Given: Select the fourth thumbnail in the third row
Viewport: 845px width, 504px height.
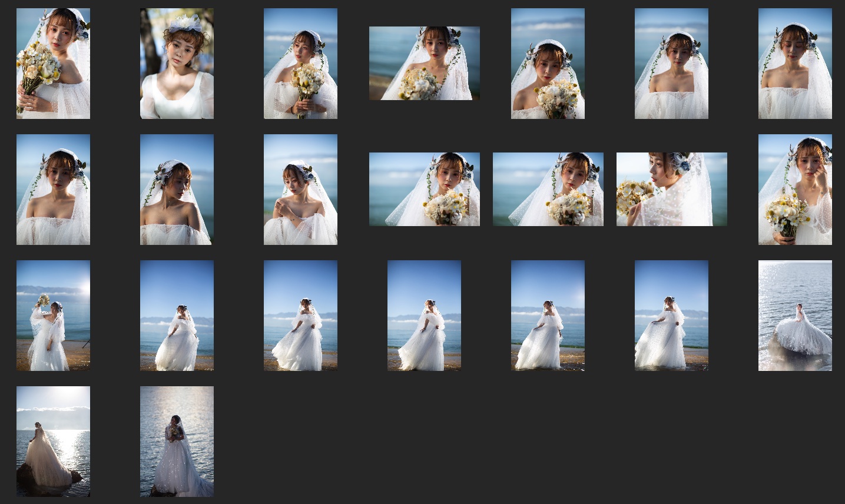Looking at the screenshot, I should [x=424, y=316].
